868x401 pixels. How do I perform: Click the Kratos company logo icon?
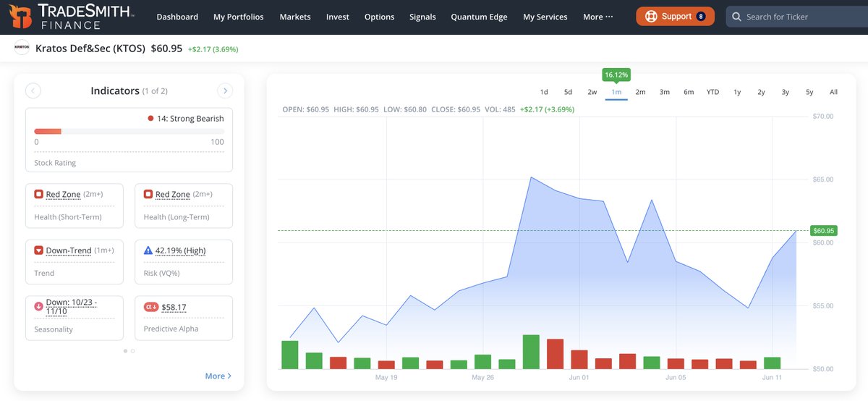[22, 48]
